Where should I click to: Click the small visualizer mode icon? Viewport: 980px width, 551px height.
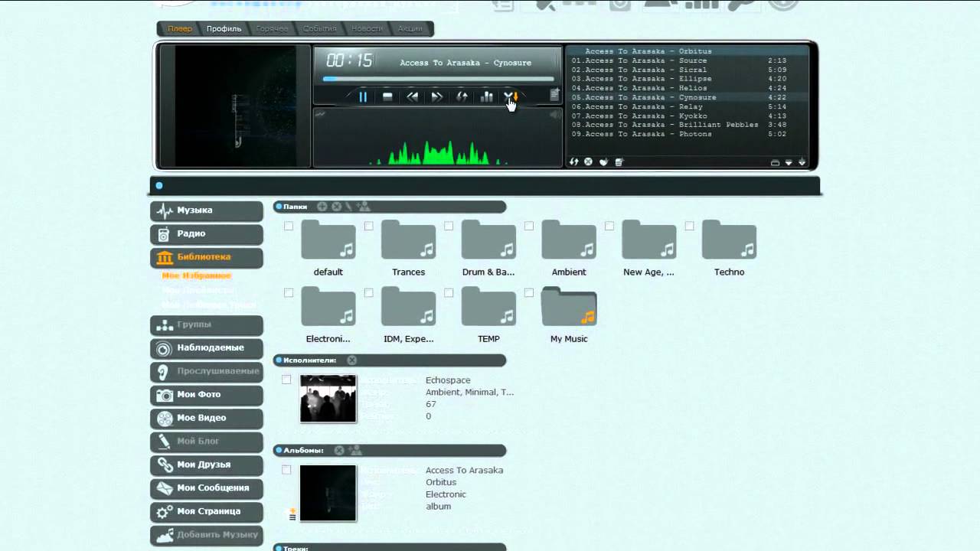pyautogui.click(x=320, y=115)
